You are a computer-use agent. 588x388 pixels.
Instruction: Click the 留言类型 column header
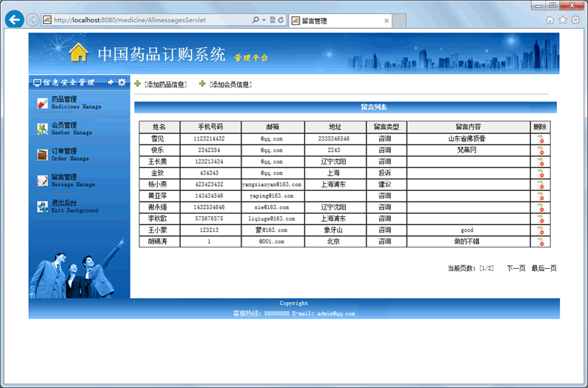click(387, 127)
